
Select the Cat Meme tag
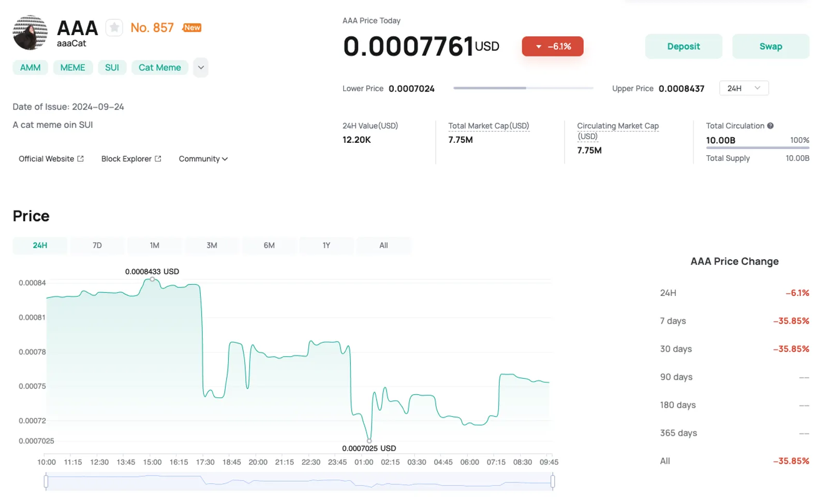[x=160, y=68]
